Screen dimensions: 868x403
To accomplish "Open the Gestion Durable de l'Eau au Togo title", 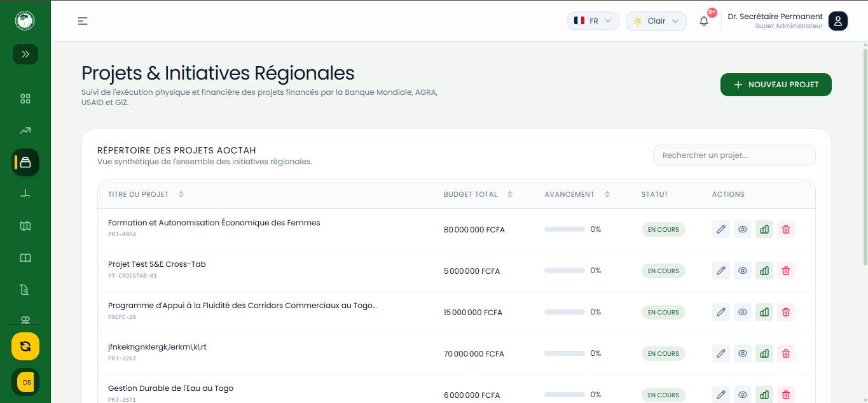I will [170, 388].
